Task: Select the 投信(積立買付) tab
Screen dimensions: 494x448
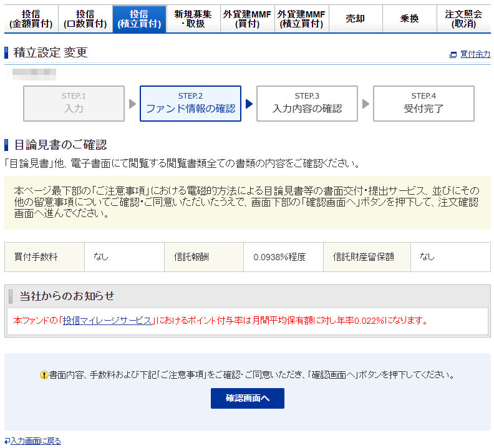Action: [139, 19]
